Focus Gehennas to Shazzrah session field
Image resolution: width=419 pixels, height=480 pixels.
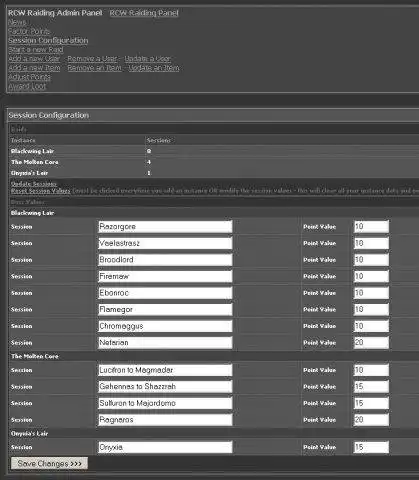click(165, 387)
